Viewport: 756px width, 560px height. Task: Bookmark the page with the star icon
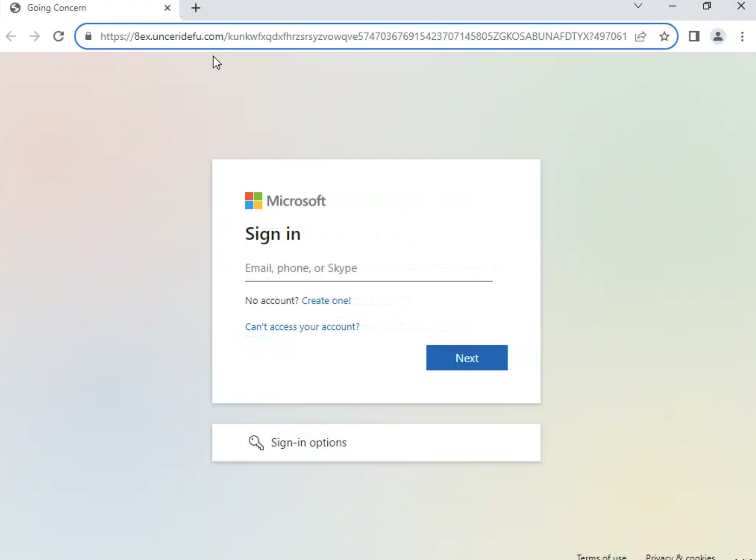(x=665, y=36)
